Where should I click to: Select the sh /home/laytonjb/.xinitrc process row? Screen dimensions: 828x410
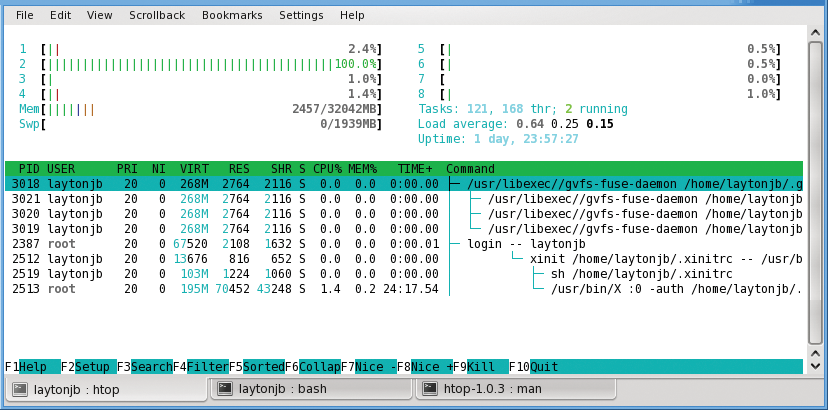pos(404,274)
